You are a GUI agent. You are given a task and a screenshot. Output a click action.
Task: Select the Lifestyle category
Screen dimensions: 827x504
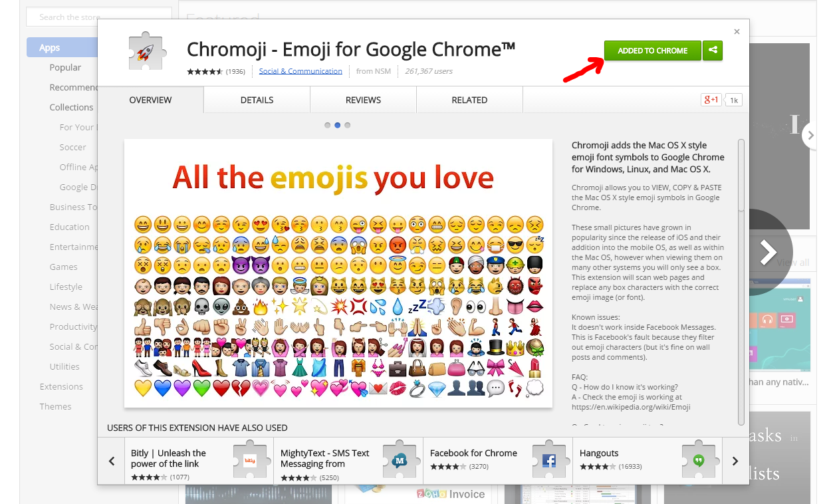(66, 287)
